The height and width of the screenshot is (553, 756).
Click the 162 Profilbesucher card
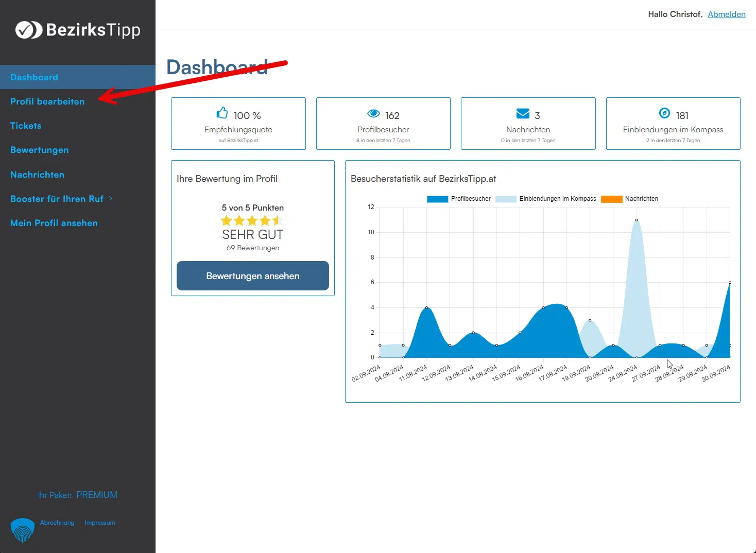coord(383,124)
